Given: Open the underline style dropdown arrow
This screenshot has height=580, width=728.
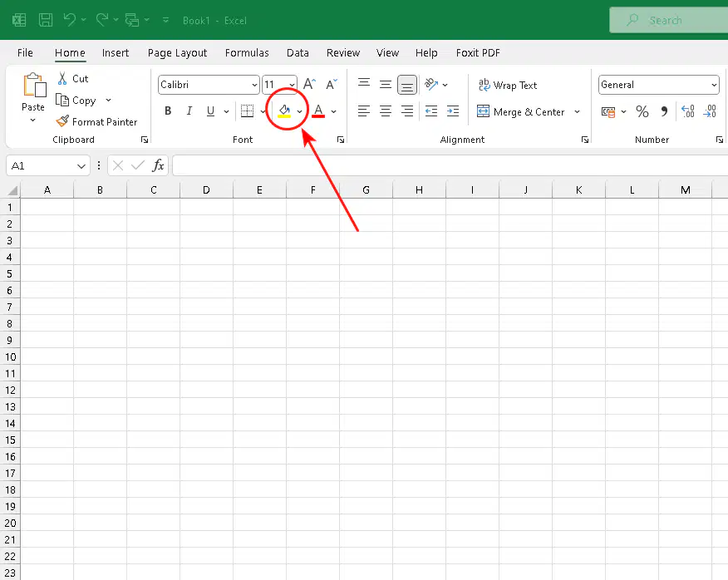Looking at the screenshot, I should [227, 111].
